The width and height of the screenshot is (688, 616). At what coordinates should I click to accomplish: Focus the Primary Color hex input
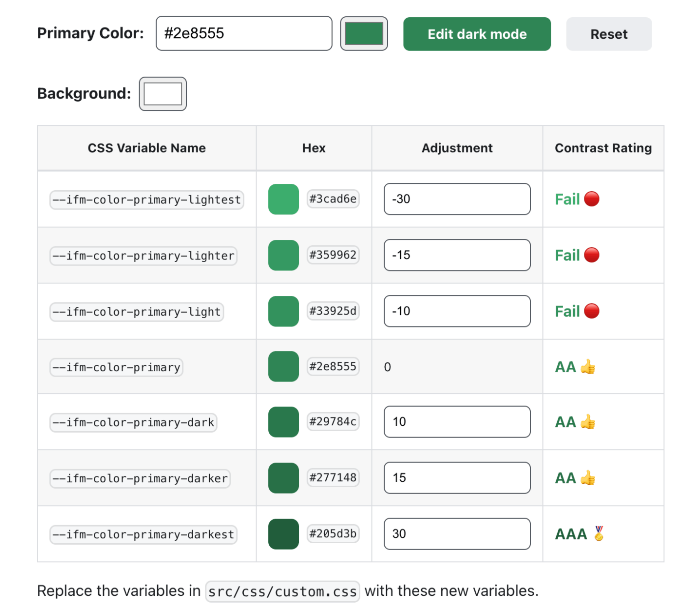[x=244, y=33]
